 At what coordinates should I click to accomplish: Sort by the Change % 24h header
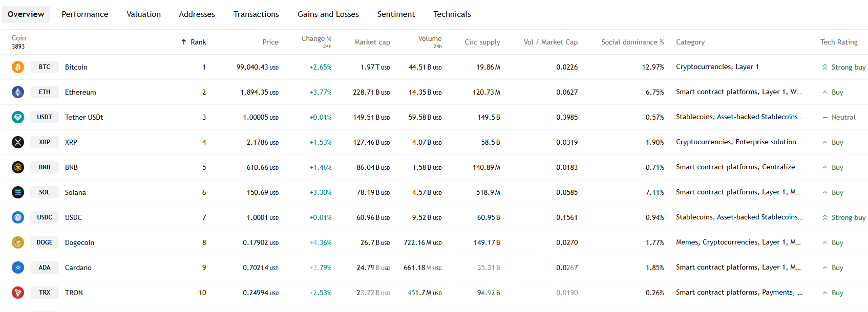(x=316, y=39)
